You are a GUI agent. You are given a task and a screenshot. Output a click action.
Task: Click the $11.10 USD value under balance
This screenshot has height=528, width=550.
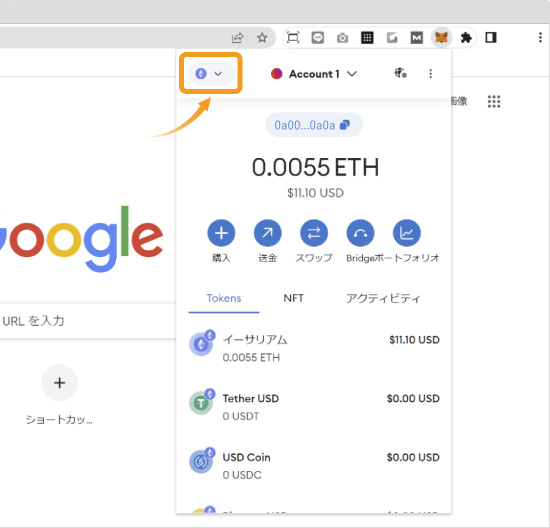(x=315, y=193)
